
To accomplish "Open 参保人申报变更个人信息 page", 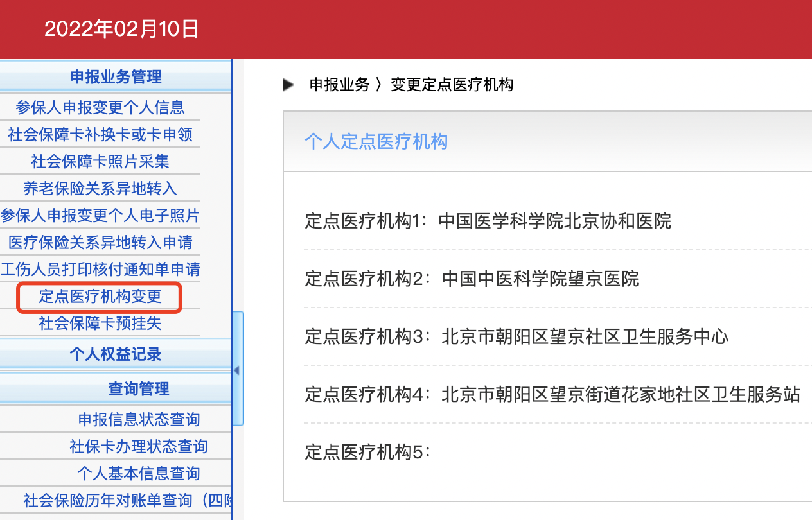I will tap(101, 107).
